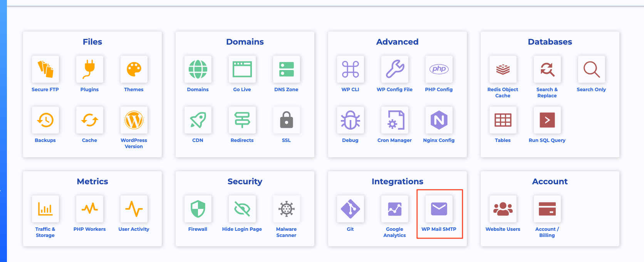Screen dimensions: 644x262
Task: Click the Secure FTP text link
Action: pyautogui.click(x=45, y=90)
